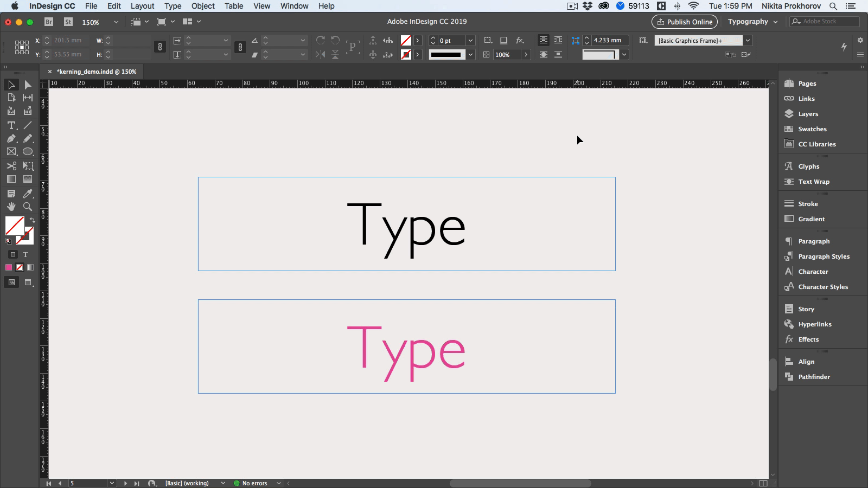Select the Eyedropper tool
The width and height of the screenshot is (868, 488).
[x=28, y=194]
